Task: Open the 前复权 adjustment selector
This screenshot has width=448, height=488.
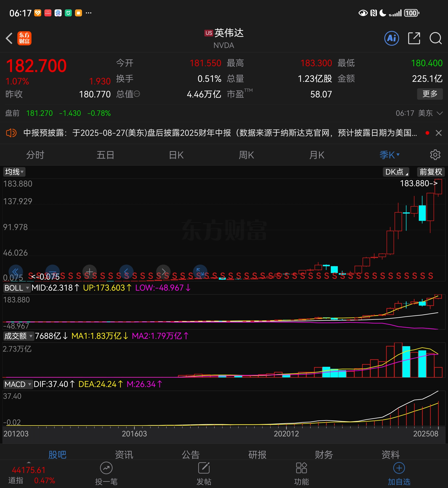Action: tap(431, 172)
